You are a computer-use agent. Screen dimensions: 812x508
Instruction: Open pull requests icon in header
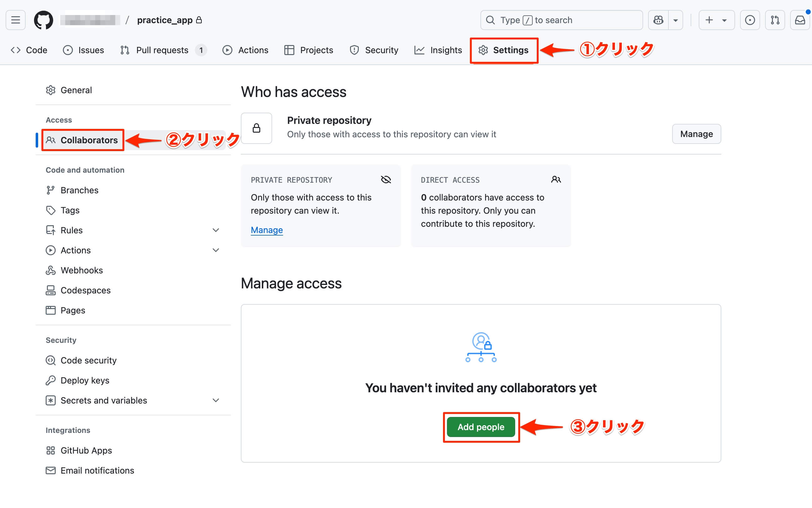tap(775, 20)
